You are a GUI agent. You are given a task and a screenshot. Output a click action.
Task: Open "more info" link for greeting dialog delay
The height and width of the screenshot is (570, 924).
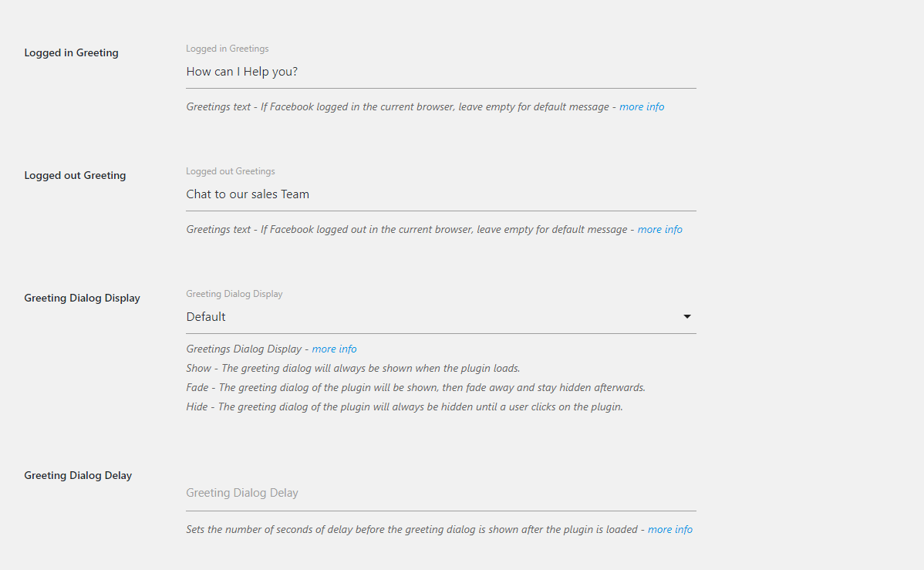click(x=669, y=530)
